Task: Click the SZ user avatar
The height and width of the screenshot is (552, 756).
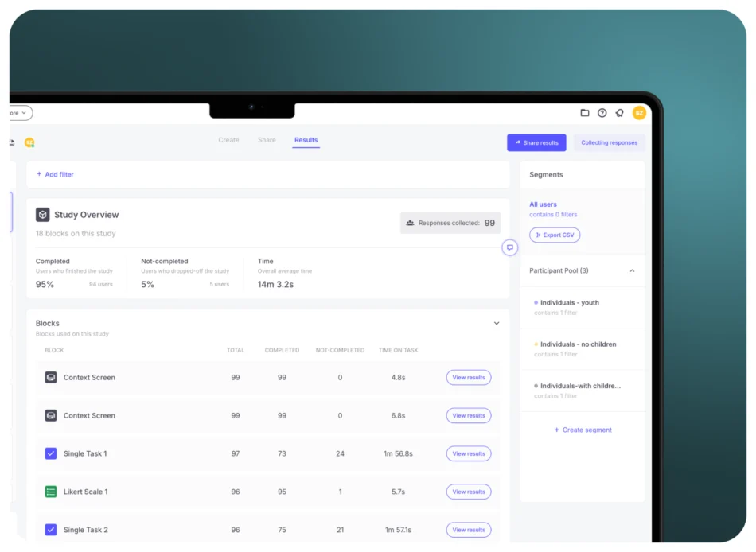Action: [x=640, y=114]
